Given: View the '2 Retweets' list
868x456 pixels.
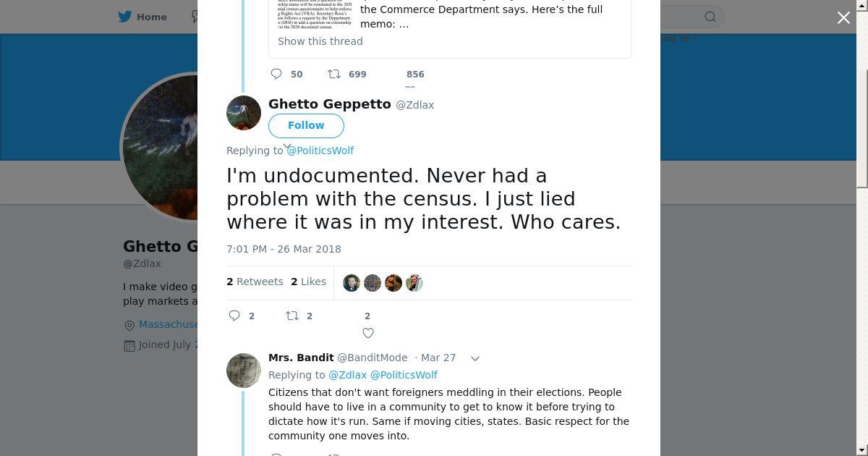Looking at the screenshot, I should (255, 282).
